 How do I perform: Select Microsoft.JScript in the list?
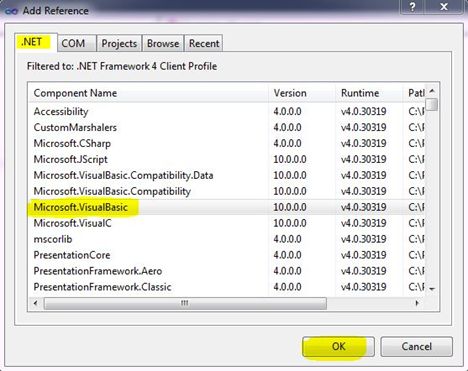click(227, 159)
